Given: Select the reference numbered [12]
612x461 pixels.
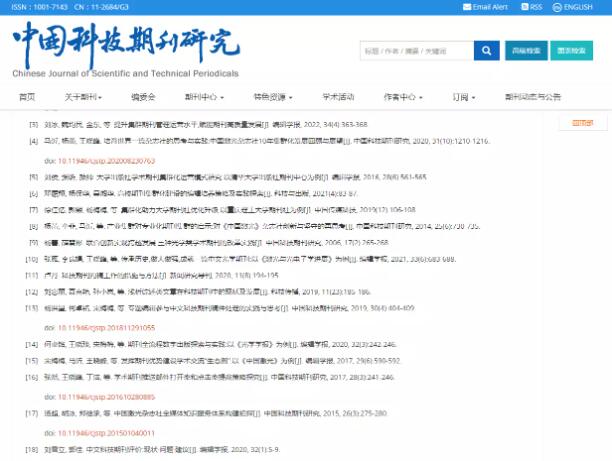Looking at the screenshot, I should click(198, 292).
